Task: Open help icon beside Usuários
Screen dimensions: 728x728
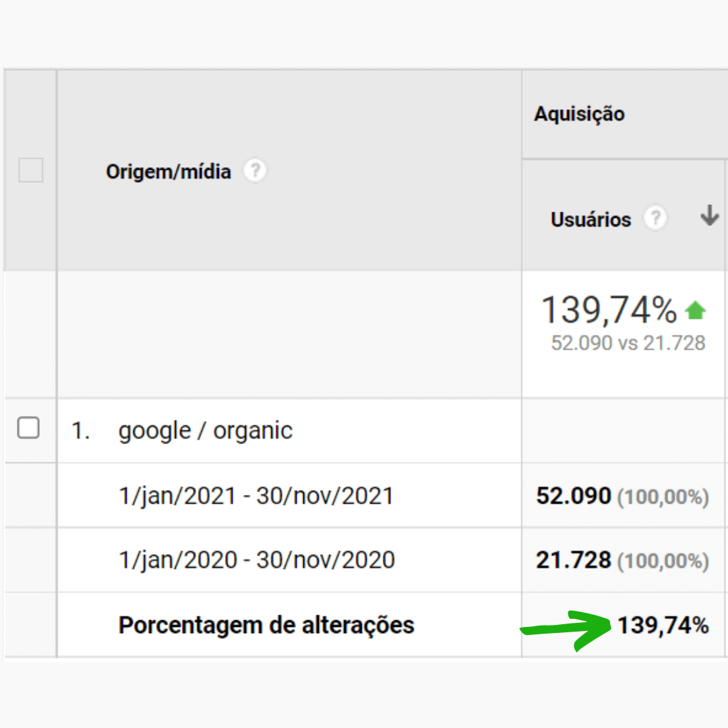Action: [655, 218]
